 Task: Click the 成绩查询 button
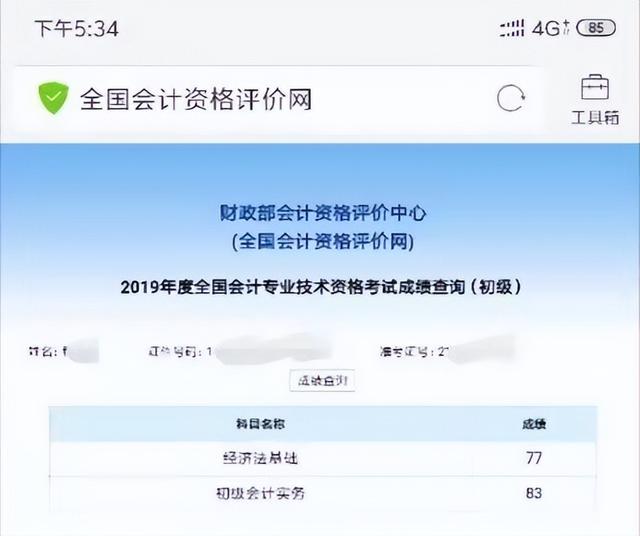pyautogui.click(x=322, y=381)
